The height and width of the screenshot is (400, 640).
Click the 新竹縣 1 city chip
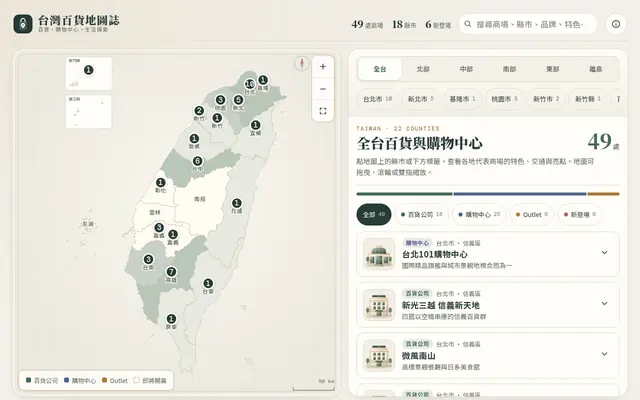pyautogui.click(x=588, y=99)
